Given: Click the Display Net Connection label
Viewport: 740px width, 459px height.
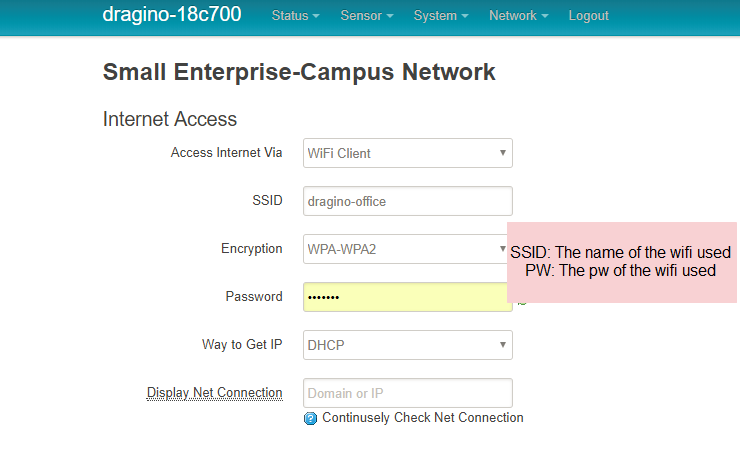Looking at the screenshot, I should click(x=215, y=392).
